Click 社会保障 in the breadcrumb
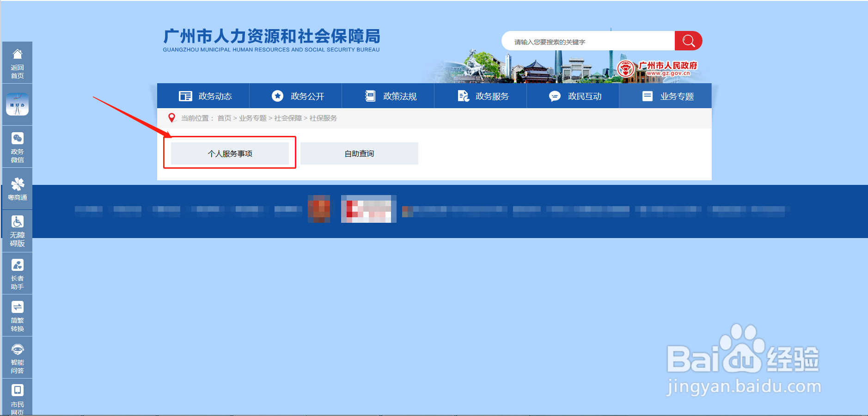The image size is (868, 416). click(288, 118)
